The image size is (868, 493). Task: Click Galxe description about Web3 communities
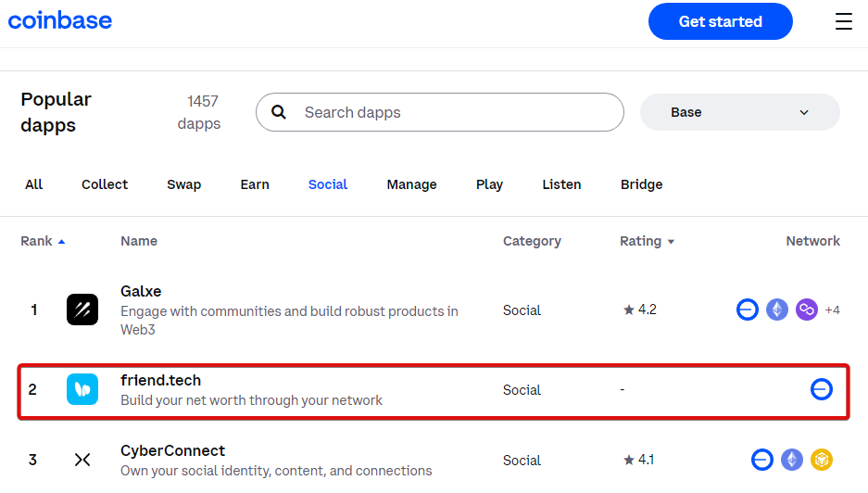click(x=290, y=321)
